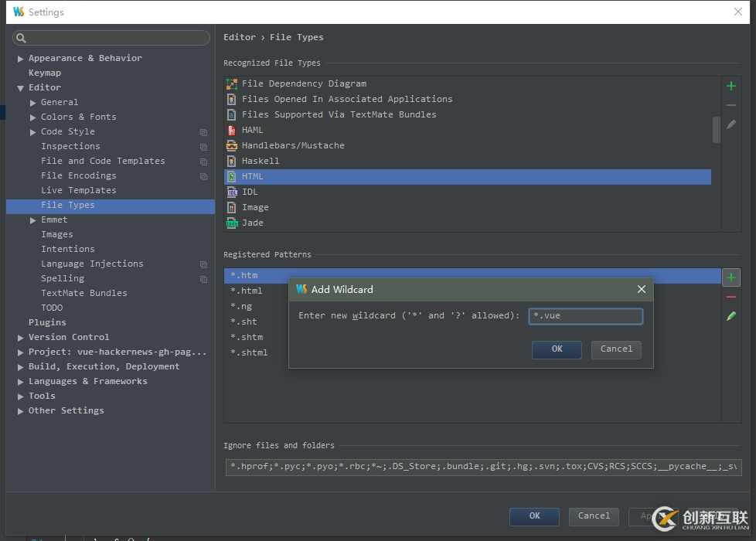Select TODO in the settings tree
Screen dimensions: 756x541
click(52, 308)
